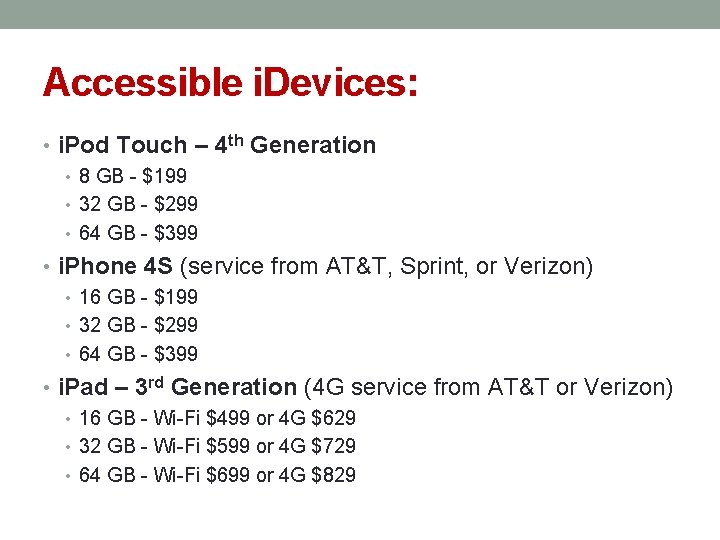Screen dimensions: 720x540
Task: Click the 4G service from AT&T or Verizon note
Action: 489,387
